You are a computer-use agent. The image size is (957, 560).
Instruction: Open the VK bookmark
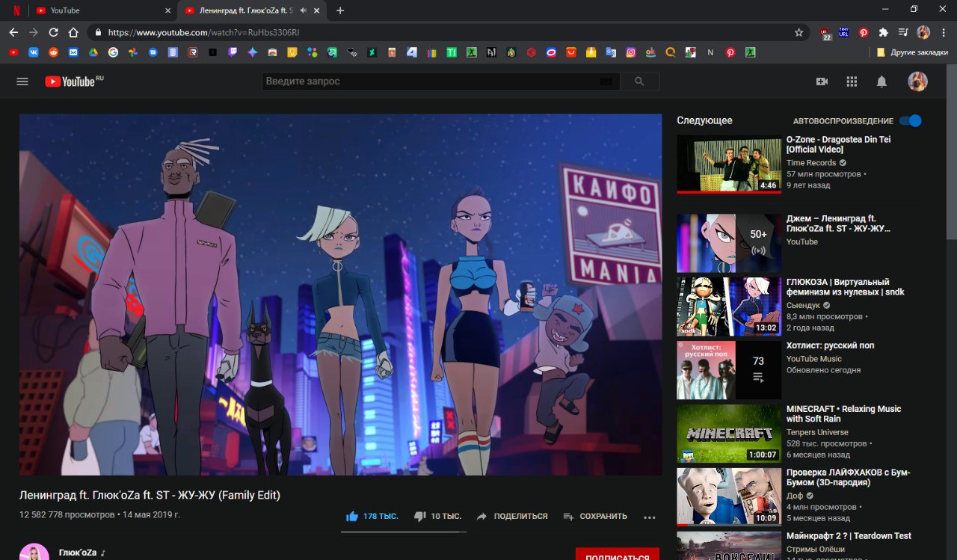[34, 52]
